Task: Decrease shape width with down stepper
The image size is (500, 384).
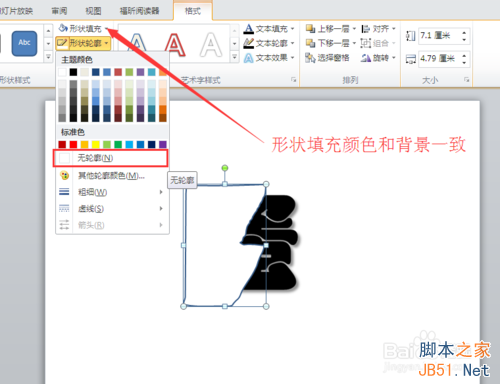Action: coord(464,63)
